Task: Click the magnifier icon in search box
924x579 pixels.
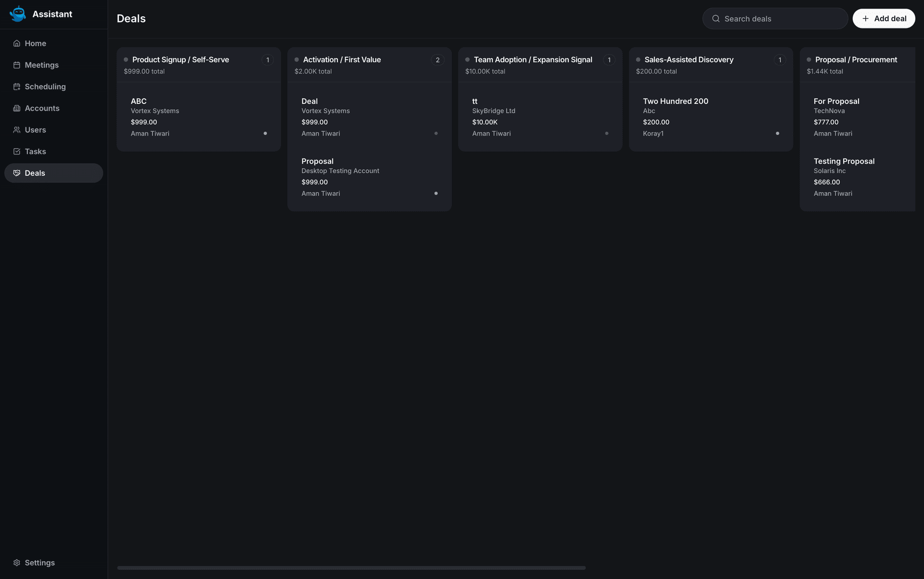Action: click(x=716, y=19)
